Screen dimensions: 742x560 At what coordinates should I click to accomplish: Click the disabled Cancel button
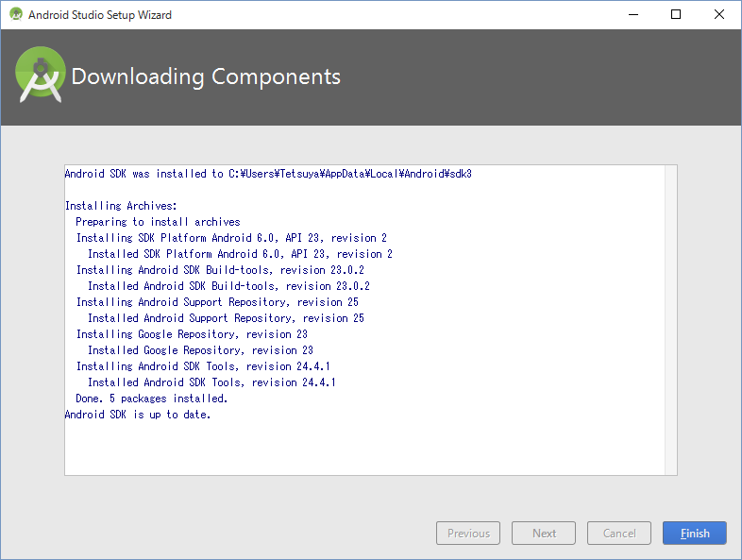(x=619, y=533)
